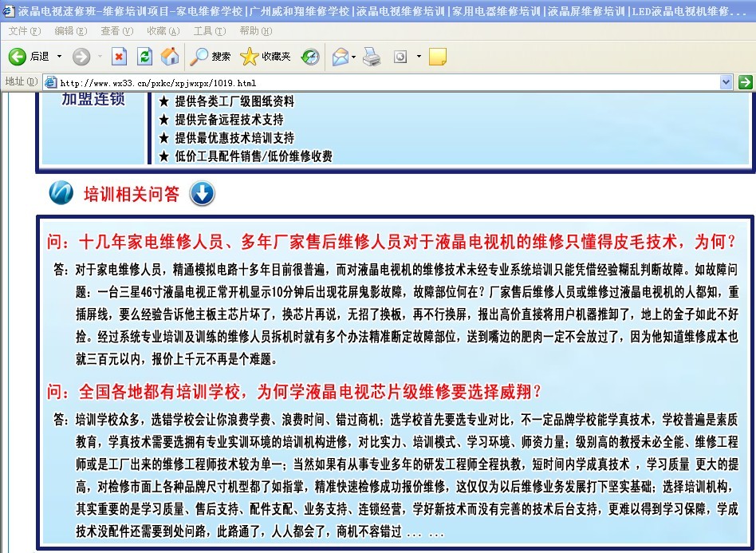Click the yellow note toolbar icon
756x553 pixels.
[x=437, y=57]
